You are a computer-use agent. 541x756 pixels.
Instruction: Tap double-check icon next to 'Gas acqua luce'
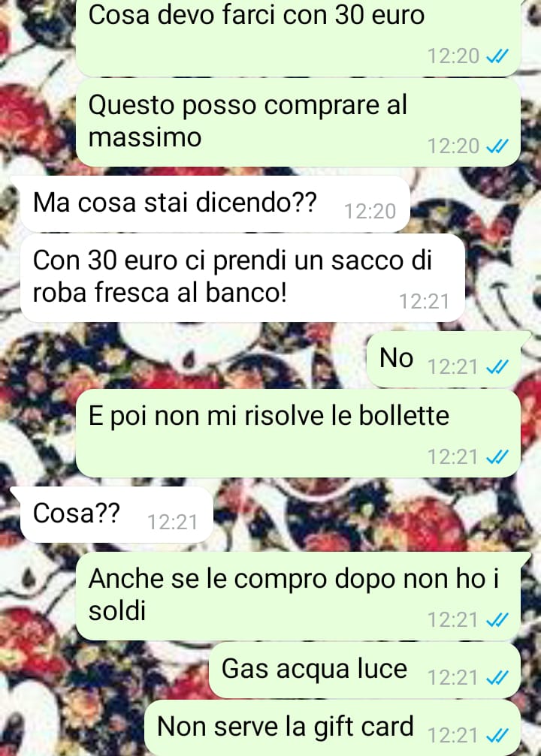(497, 678)
